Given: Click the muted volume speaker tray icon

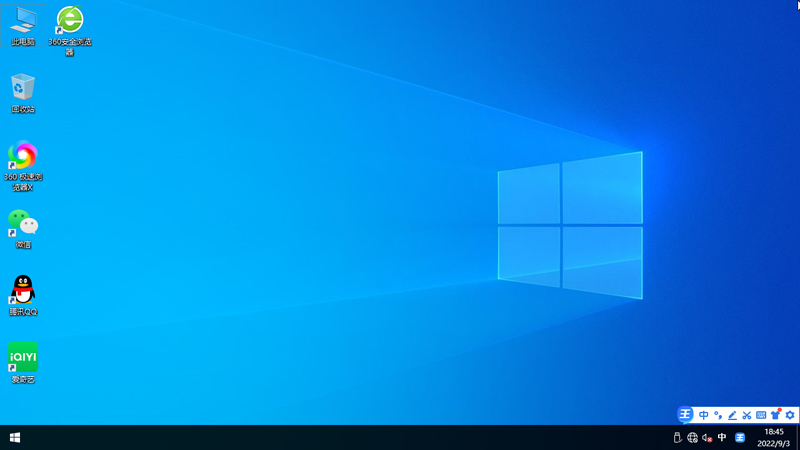Looking at the screenshot, I should [707, 438].
